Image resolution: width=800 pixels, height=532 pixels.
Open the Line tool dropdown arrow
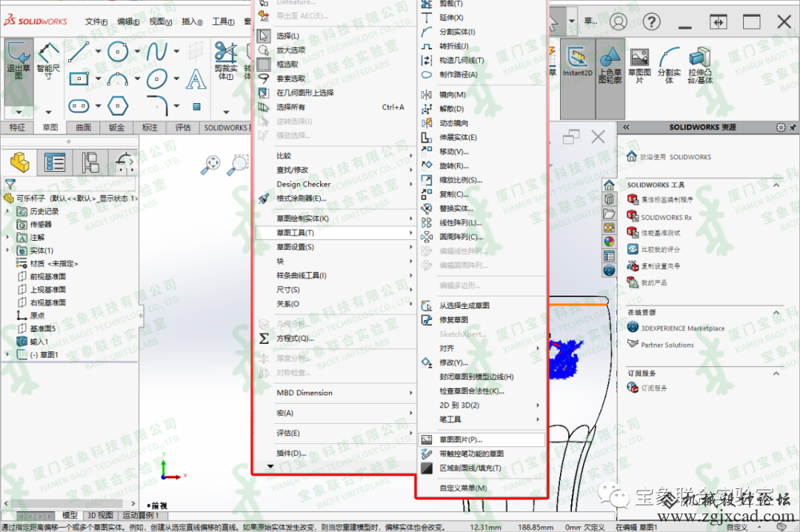pos(98,52)
